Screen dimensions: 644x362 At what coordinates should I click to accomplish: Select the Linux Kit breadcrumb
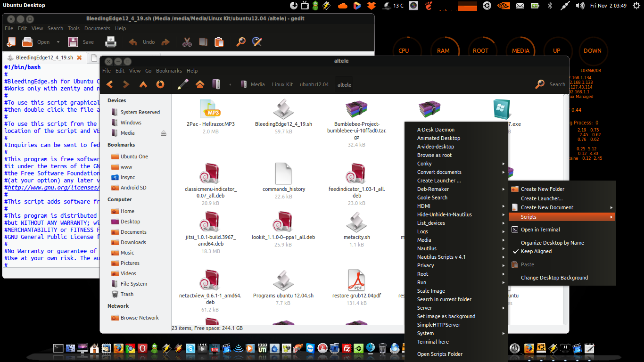pyautogui.click(x=282, y=84)
